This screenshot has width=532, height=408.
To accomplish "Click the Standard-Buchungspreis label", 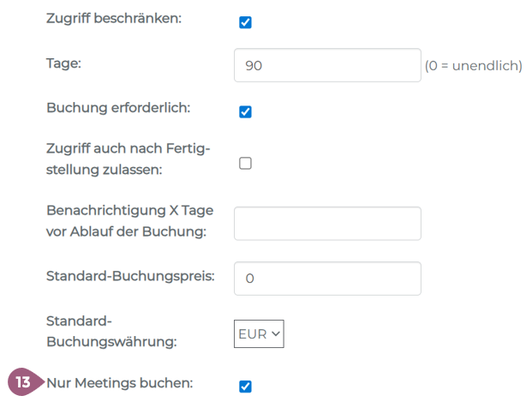I will 130,276.
